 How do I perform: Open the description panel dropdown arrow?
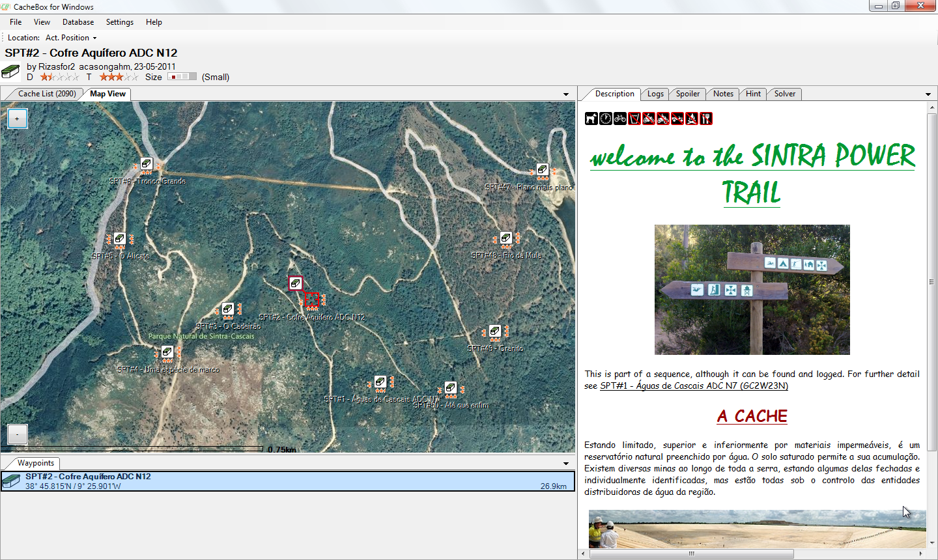coord(928,94)
